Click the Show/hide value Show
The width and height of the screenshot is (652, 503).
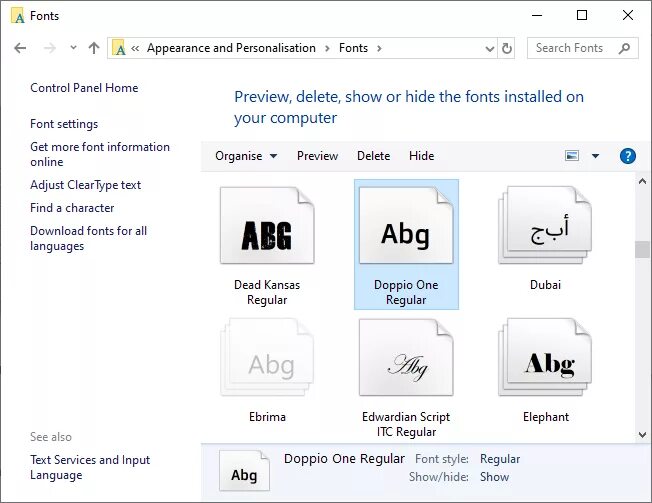494,477
